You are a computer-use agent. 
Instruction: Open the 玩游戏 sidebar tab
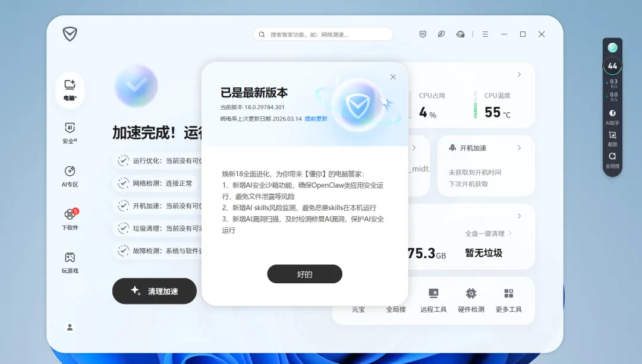click(70, 262)
